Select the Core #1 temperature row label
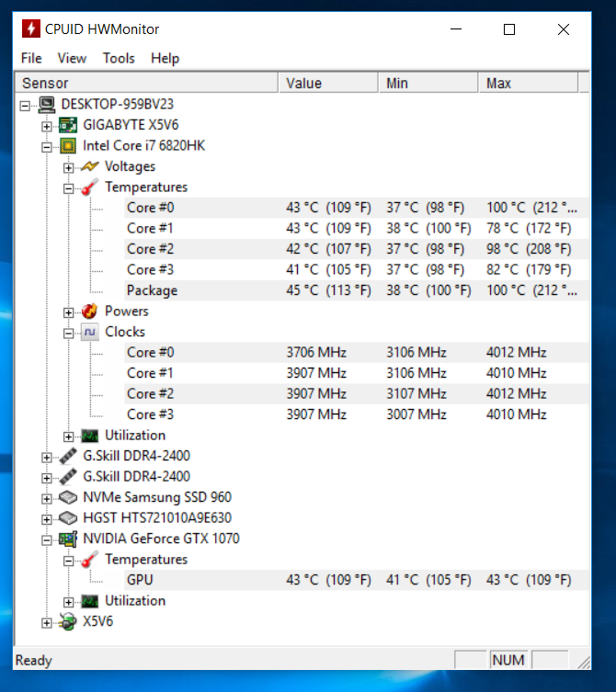 click(x=150, y=229)
